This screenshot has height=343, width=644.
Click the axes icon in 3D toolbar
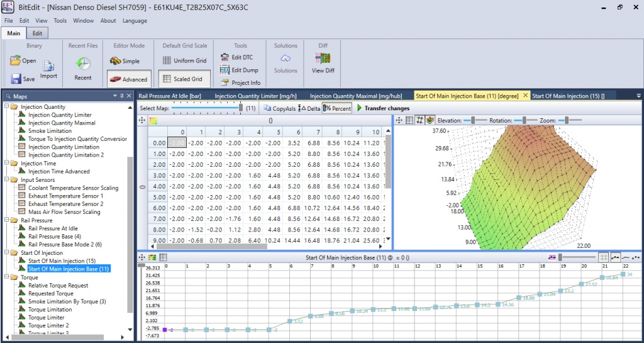pos(419,120)
